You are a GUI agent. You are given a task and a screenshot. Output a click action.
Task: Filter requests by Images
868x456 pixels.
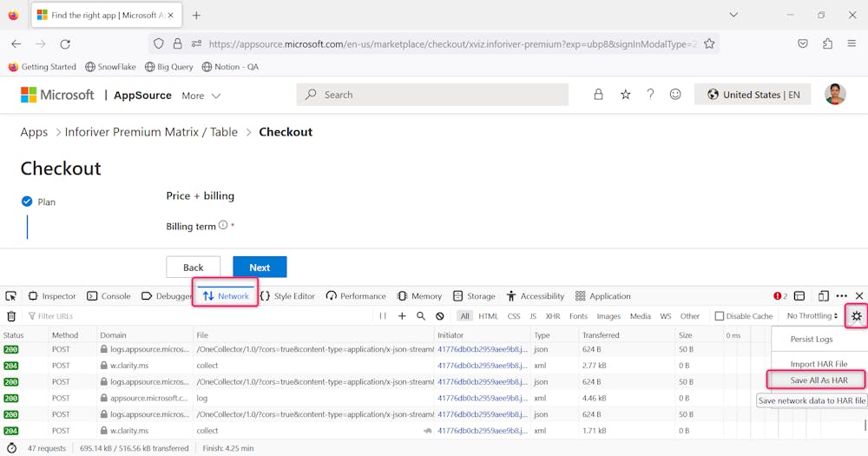point(608,316)
